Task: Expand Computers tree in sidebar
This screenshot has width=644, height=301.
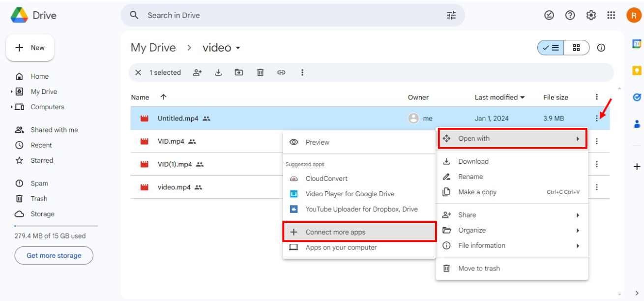Action: tap(12, 107)
